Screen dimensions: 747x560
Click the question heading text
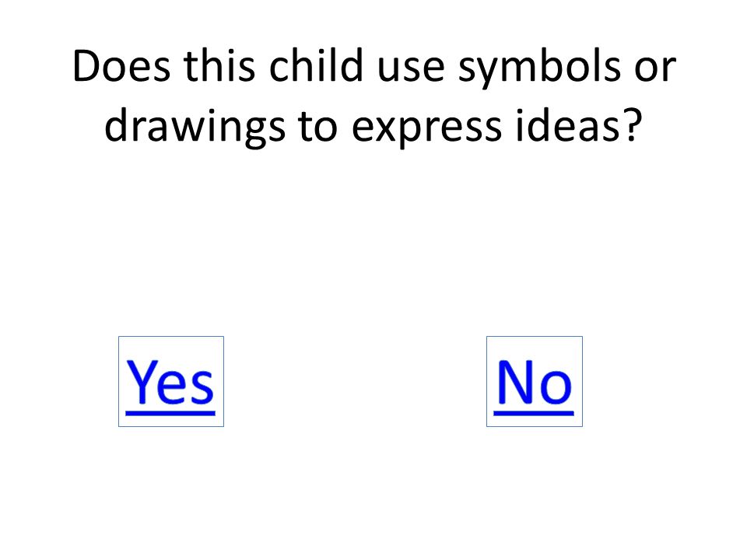pos(374,96)
